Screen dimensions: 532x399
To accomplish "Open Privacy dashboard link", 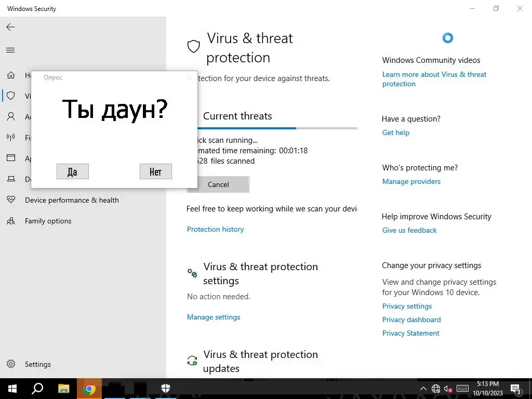I will point(411,320).
